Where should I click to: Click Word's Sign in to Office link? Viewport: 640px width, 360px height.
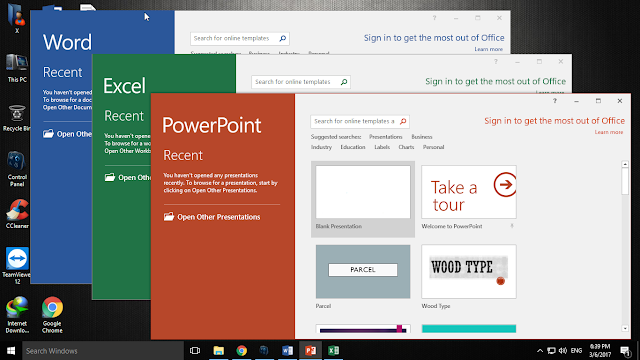434,38
